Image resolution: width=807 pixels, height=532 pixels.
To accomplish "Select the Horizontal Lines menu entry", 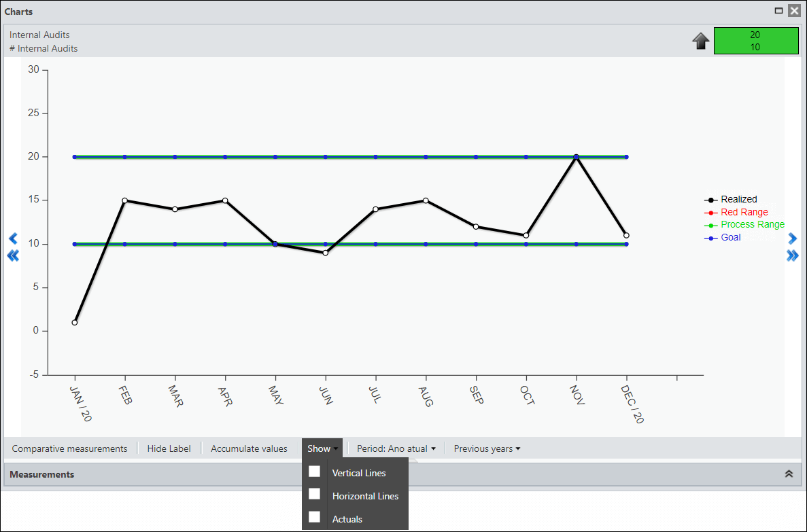I will tap(365, 496).
